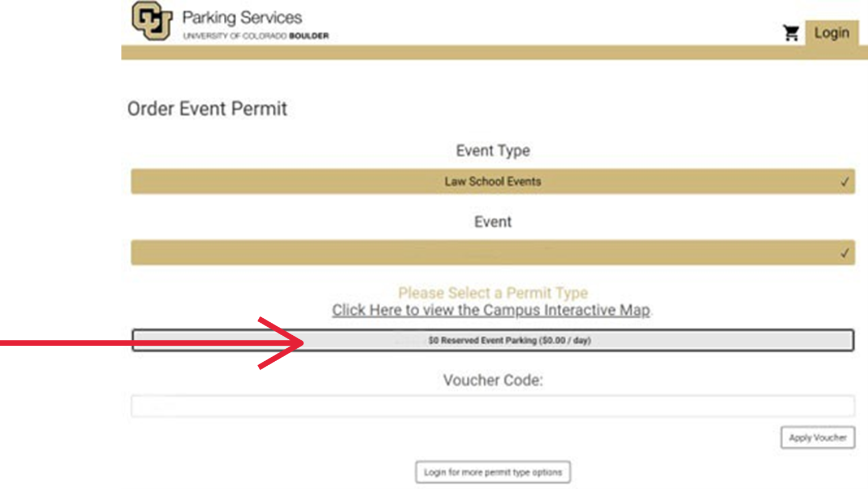Click the Apply Voucher button
The width and height of the screenshot is (868, 489).
(818, 438)
